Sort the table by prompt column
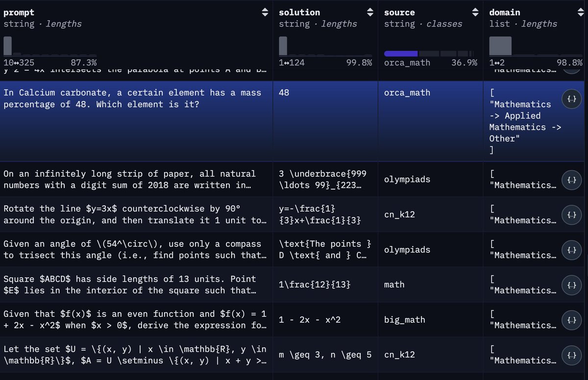This screenshot has width=588, height=380. [x=265, y=12]
